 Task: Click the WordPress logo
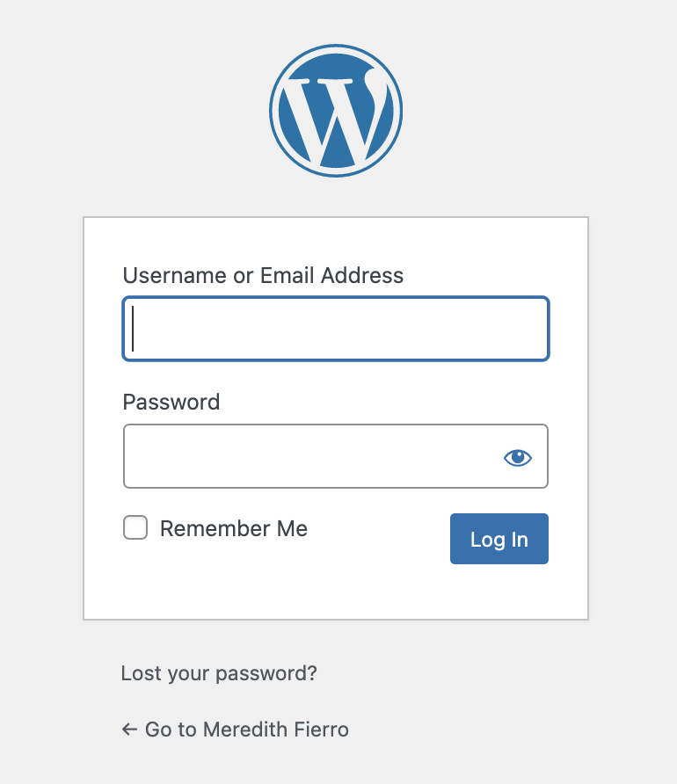click(336, 111)
